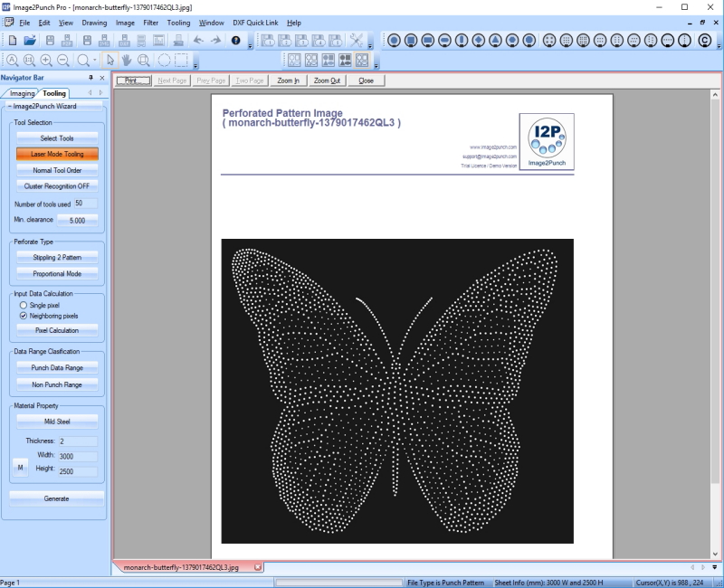Click the Punch Data Range button
The height and width of the screenshot is (588, 724).
pos(57,368)
